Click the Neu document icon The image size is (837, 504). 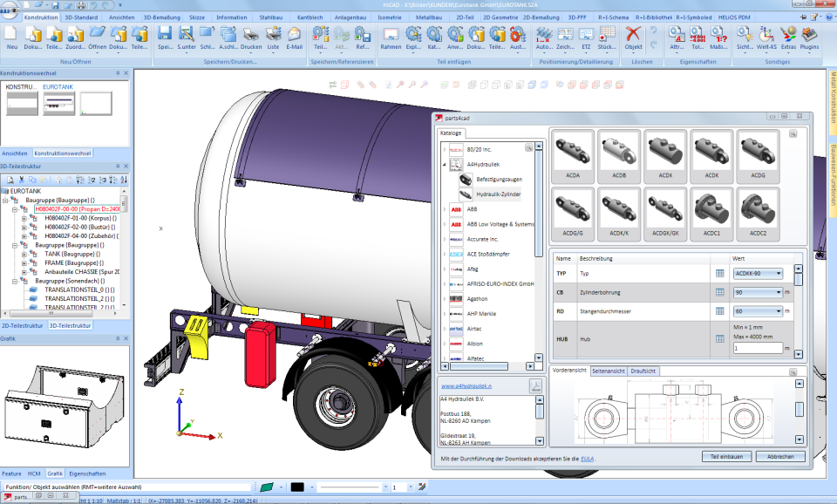point(11,35)
